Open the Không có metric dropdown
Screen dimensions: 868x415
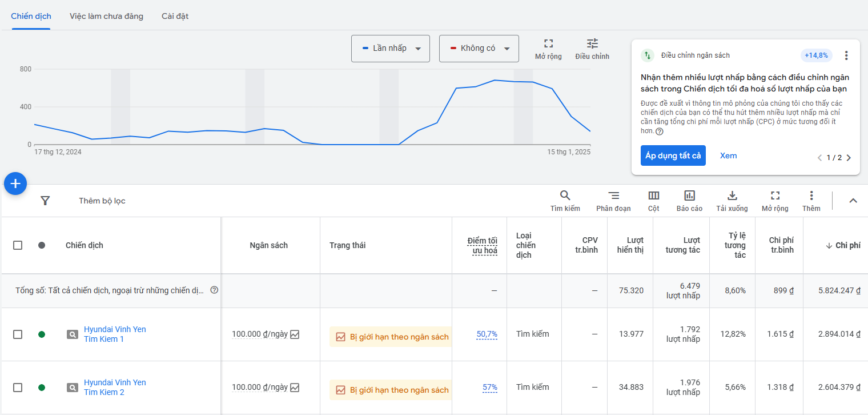[x=479, y=49]
